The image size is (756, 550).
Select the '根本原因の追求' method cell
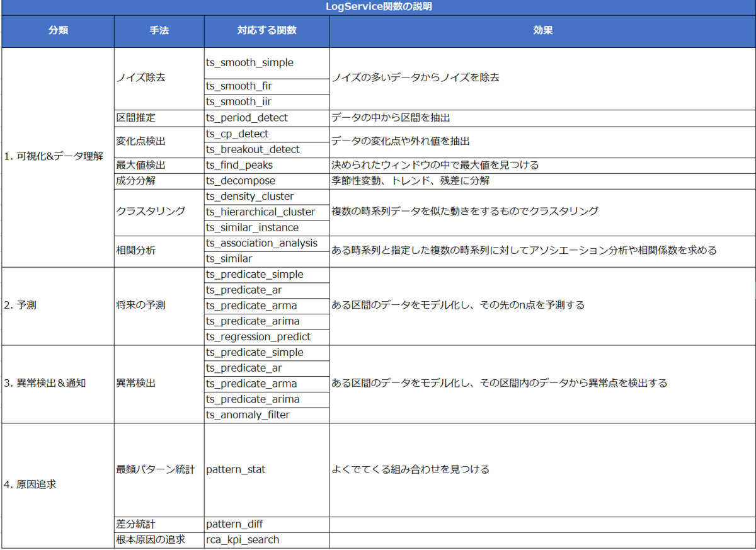pos(159,540)
